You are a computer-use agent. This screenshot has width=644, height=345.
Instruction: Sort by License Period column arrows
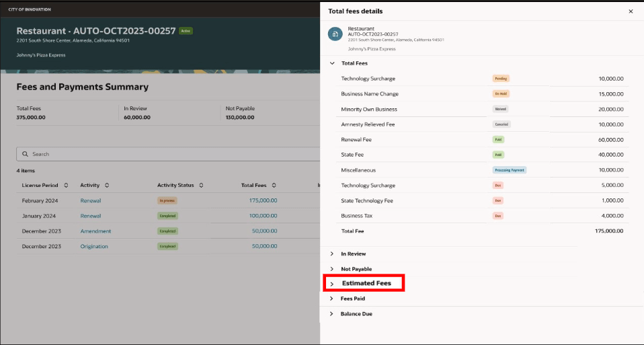(x=66, y=185)
